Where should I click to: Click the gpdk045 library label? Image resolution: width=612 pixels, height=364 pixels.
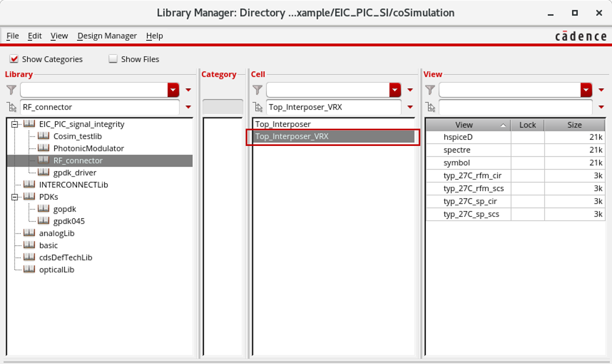tap(69, 222)
